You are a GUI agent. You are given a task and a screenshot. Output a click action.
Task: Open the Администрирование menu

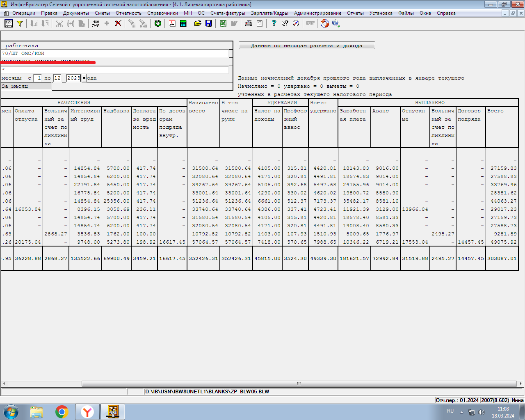point(317,13)
